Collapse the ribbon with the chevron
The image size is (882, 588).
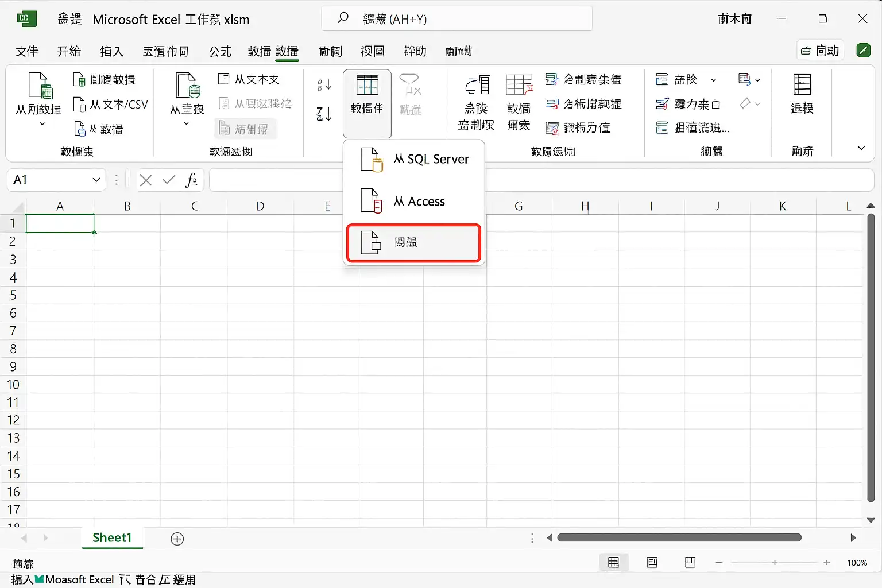point(861,148)
